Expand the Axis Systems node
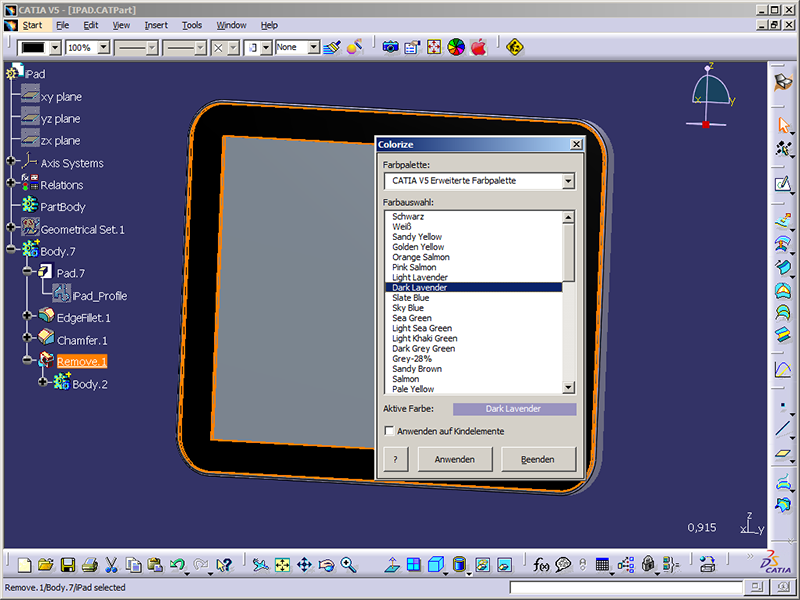This screenshot has width=800, height=600. (x=11, y=161)
